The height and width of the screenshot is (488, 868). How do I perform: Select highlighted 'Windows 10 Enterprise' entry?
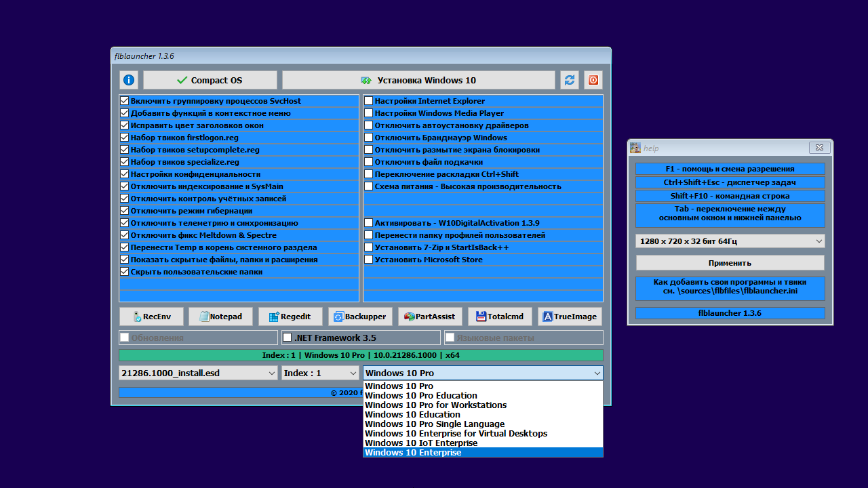483,453
